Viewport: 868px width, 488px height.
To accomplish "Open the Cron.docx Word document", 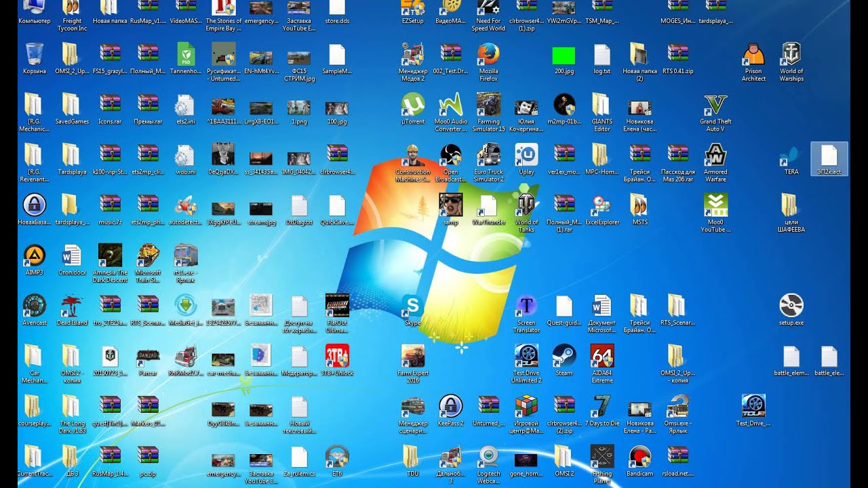I will tap(72, 260).
